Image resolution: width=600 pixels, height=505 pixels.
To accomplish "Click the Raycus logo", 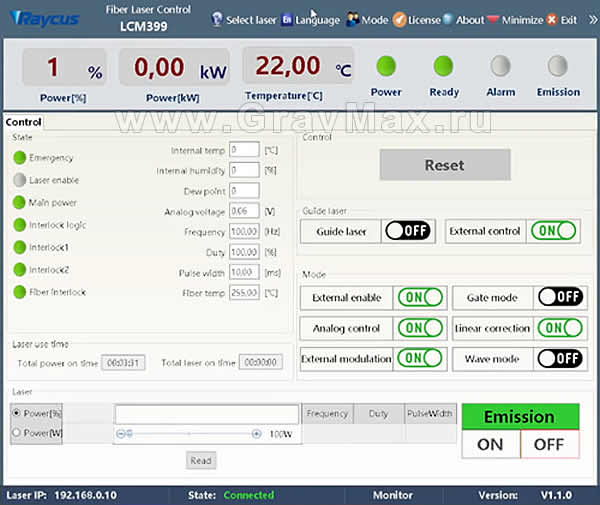I will point(45,18).
